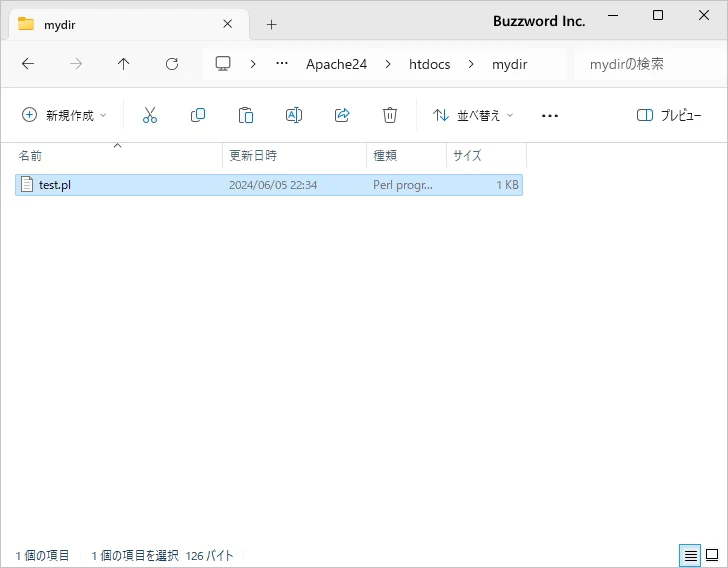
Task: Click the htdocs breadcrumb folder
Action: click(x=429, y=64)
